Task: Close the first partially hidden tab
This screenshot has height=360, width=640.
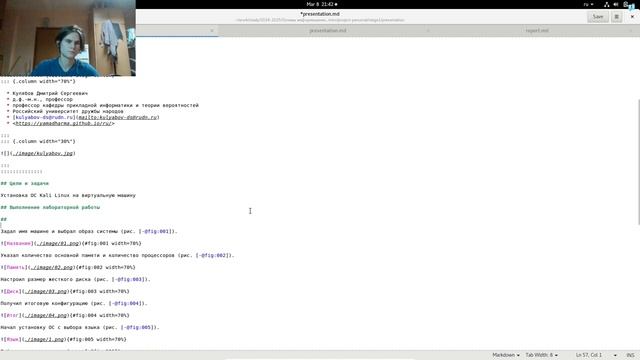Action: [212, 31]
